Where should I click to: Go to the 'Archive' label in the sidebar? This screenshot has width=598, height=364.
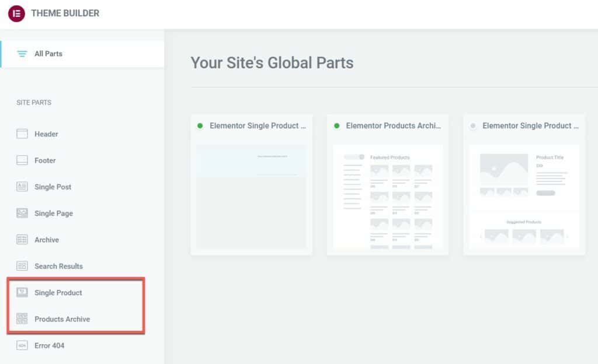coord(47,240)
